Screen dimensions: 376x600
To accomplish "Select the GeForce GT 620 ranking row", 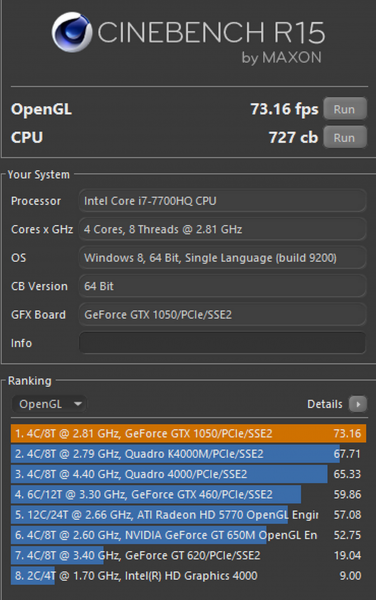I will tap(188, 555).
